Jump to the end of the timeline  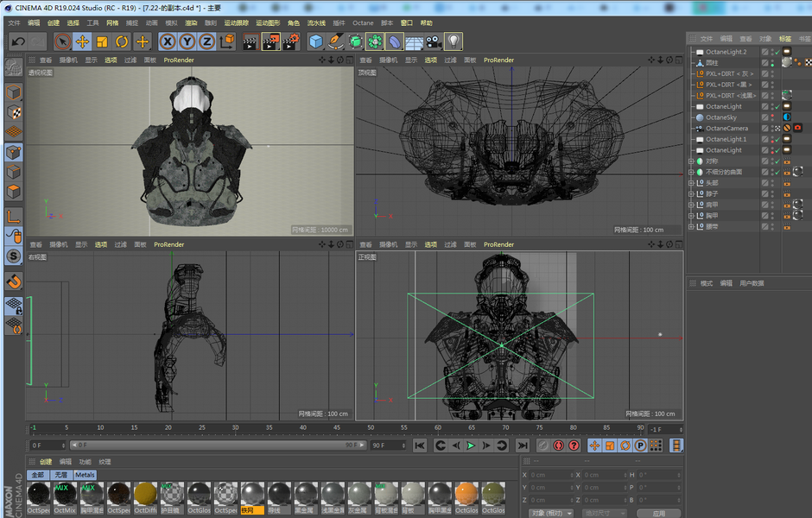(x=523, y=445)
